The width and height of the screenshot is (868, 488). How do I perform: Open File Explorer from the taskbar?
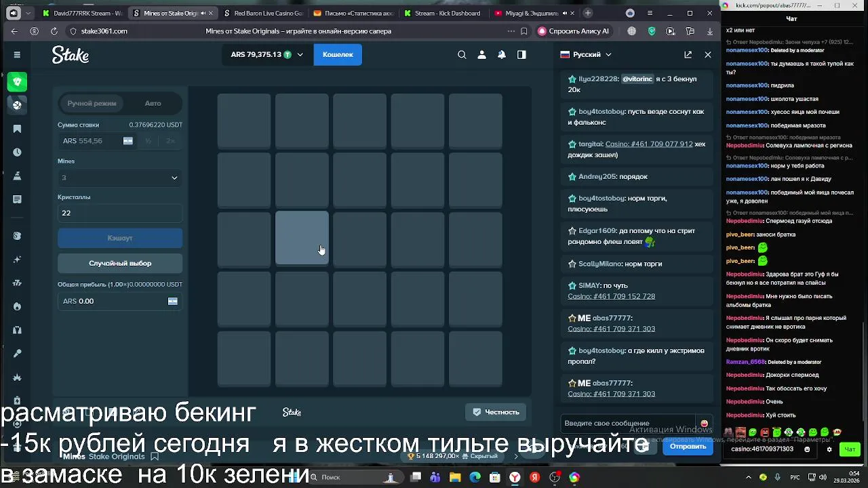455,477
